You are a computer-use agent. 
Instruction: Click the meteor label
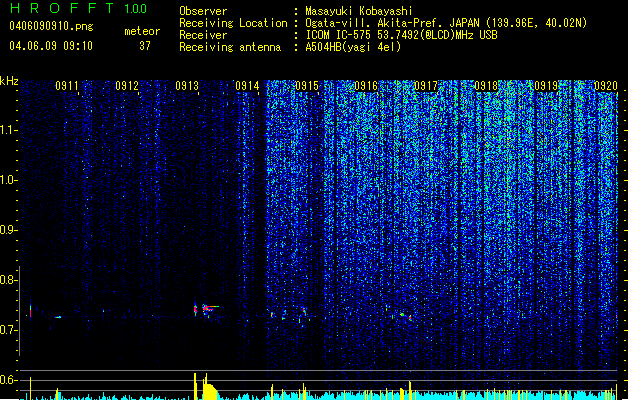[142, 31]
